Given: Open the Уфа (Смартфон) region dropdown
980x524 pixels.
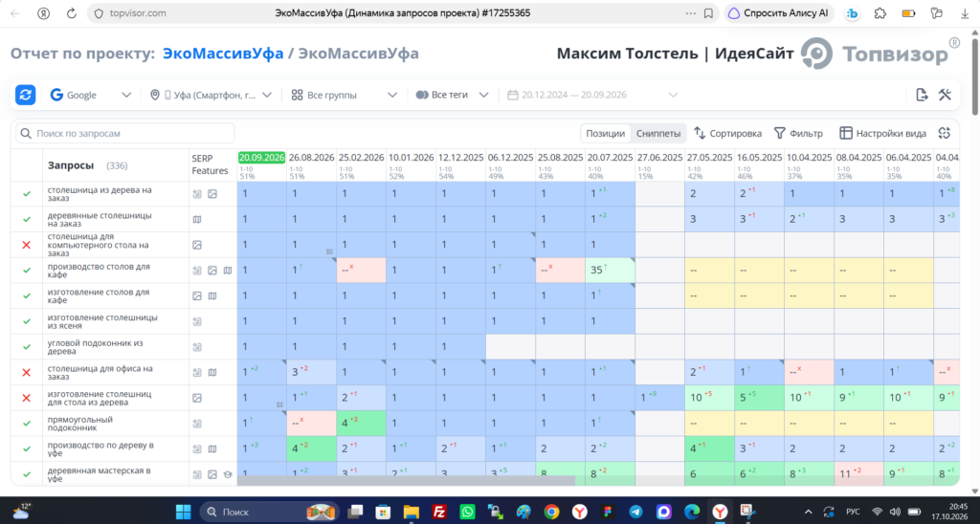Looking at the screenshot, I should 211,95.
